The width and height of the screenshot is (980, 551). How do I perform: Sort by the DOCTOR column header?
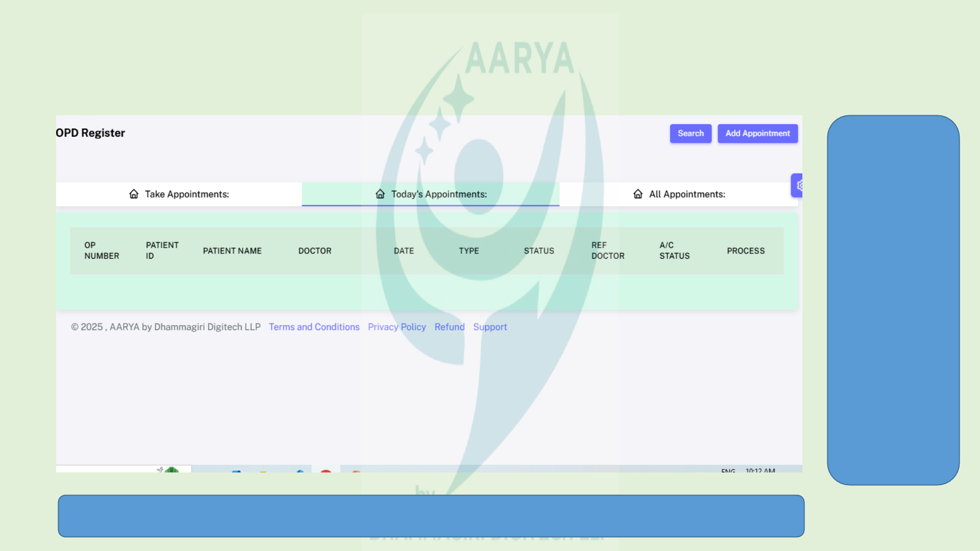pyautogui.click(x=314, y=251)
